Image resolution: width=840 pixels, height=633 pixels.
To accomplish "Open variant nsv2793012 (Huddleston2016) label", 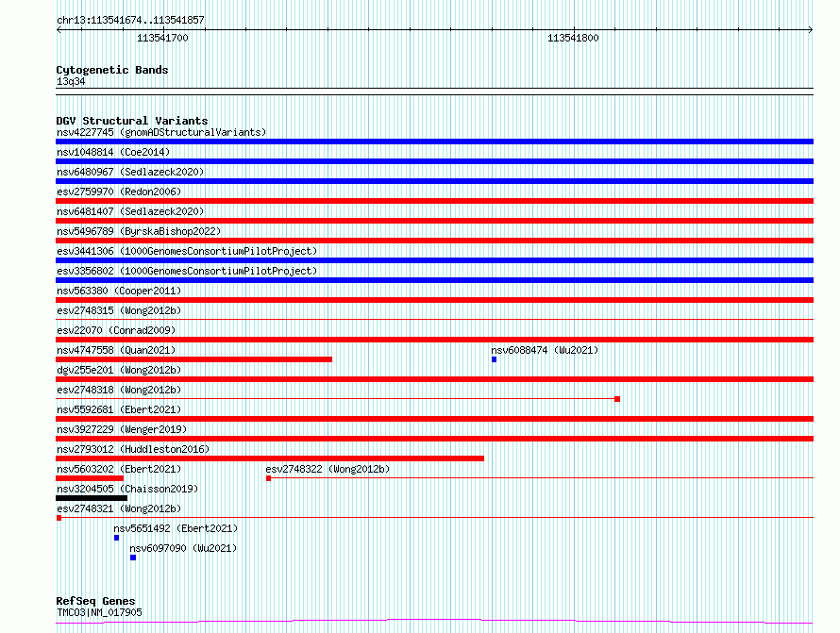I will (x=133, y=449).
